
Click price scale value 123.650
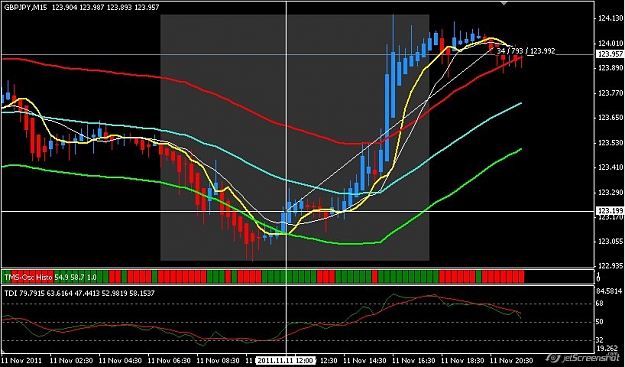(610, 118)
